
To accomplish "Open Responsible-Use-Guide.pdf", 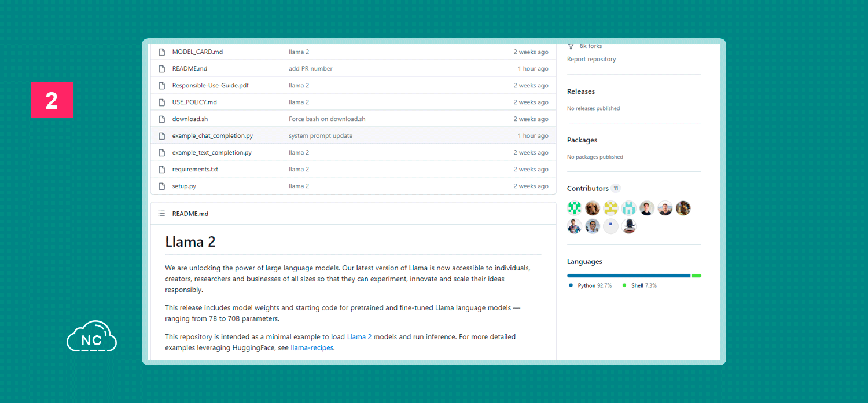I will tap(211, 85).
